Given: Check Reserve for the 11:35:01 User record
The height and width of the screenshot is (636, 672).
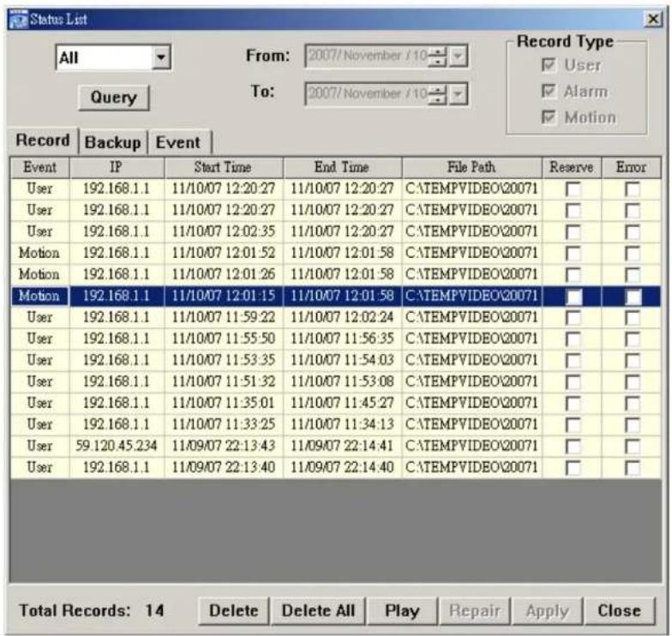Looking at the screenshot, I should (x=573, y=403).
